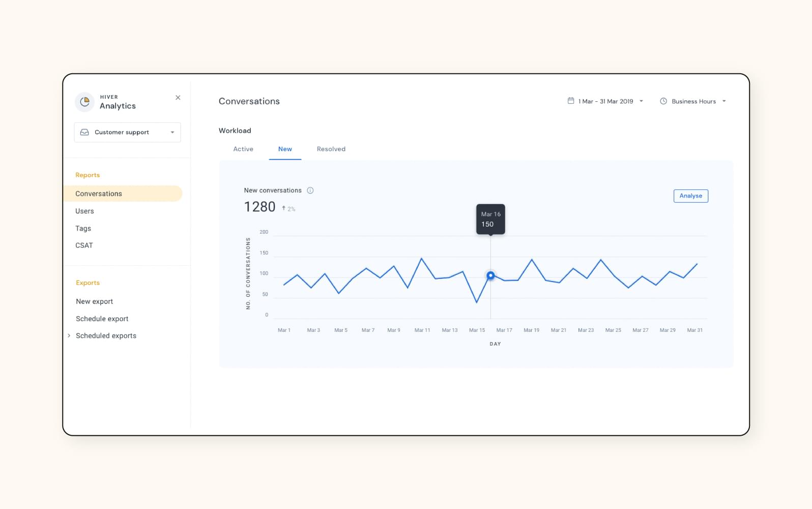Click the Business Hours dropdown arrow
812x509 pixels.
click(x=724, y=101)
